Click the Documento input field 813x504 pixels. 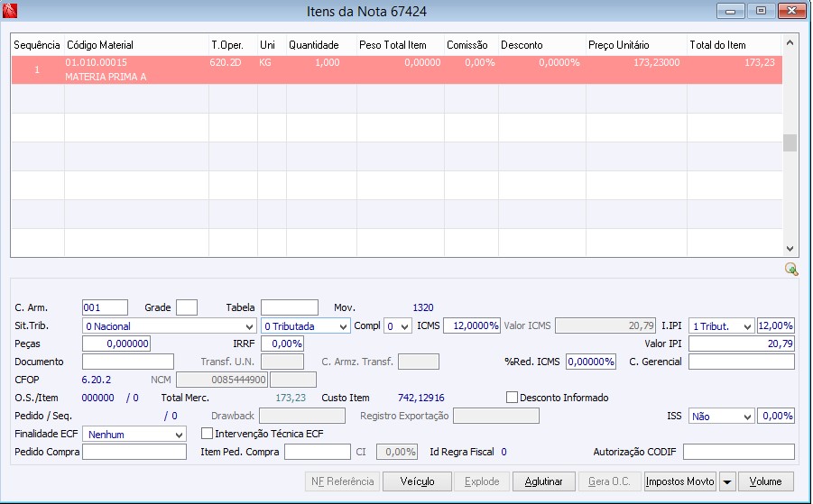tap(128, 362)
